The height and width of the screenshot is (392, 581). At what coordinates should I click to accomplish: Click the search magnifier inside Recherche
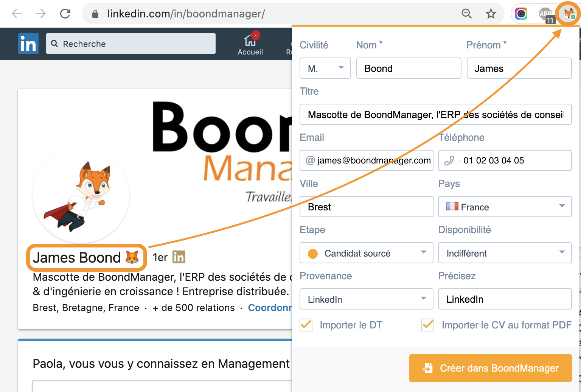pos(54,44)
